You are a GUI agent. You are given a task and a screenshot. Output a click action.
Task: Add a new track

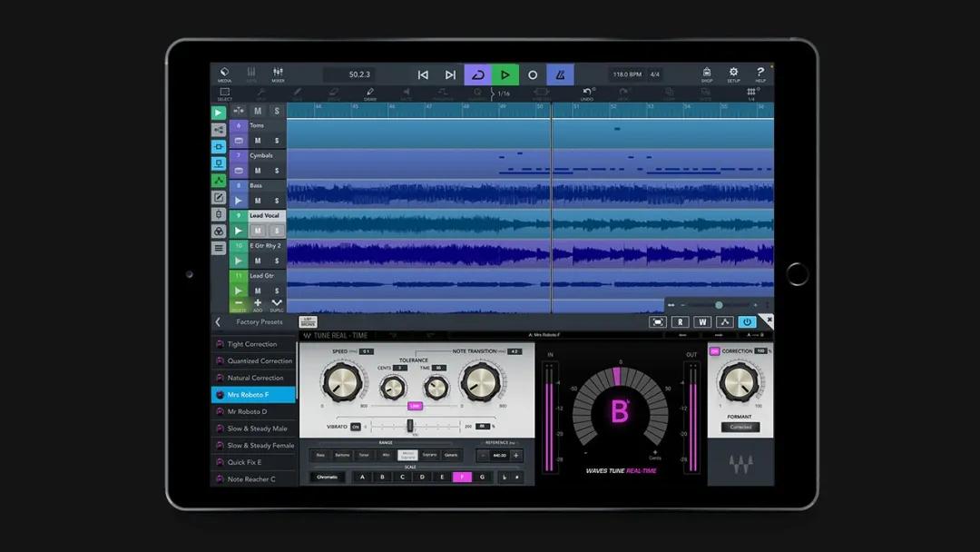coord(258,304)
